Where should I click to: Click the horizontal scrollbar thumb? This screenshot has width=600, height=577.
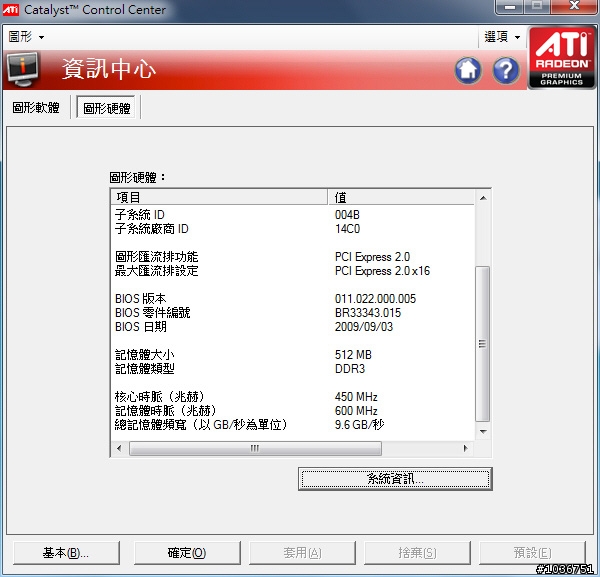point(255,448)
